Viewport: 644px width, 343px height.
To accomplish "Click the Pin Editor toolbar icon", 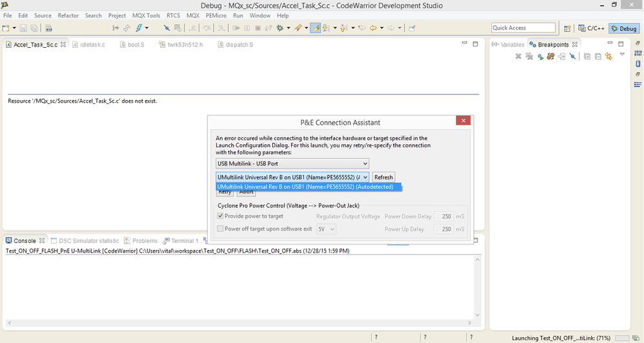I will coord(412,28).
